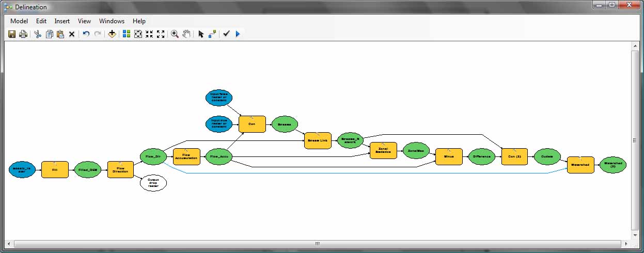Image resolution: width=644 pixels, height=253 pixels.
Task: Undo the last action
Action: (x=86, y=34)
